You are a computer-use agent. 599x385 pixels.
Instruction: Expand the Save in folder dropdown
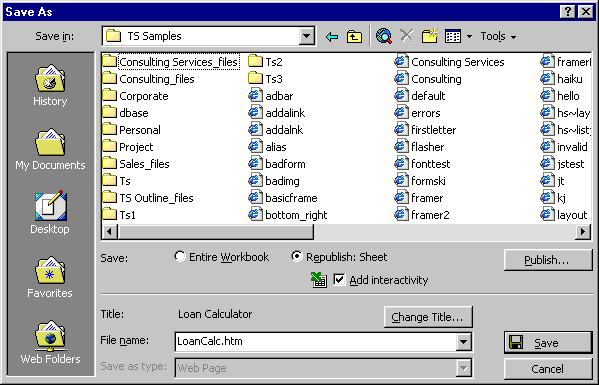306,36
